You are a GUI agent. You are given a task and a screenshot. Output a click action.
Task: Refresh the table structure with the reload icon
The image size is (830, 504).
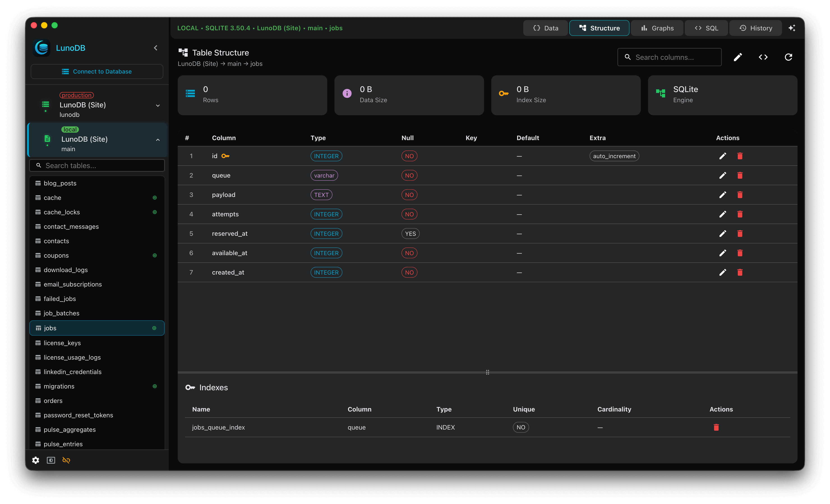788,57
